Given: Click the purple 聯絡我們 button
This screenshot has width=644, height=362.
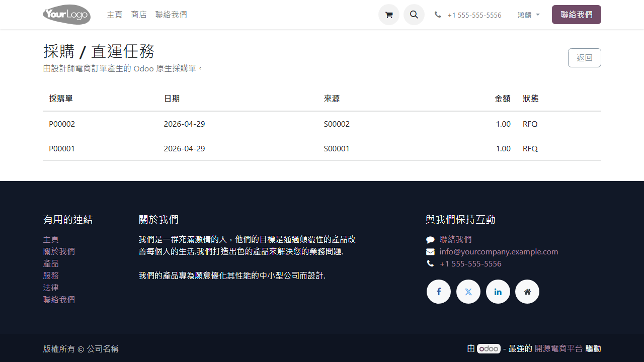Looking at the screenshot, I should pos(577,15).
